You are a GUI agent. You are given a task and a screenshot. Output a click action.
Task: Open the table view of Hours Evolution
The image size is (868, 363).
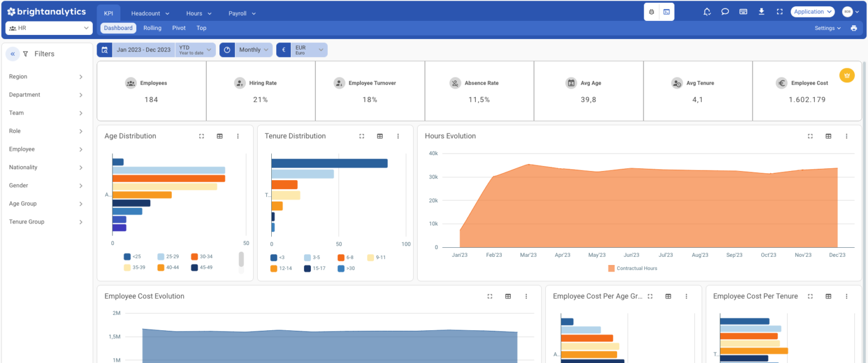pos(828,136)
